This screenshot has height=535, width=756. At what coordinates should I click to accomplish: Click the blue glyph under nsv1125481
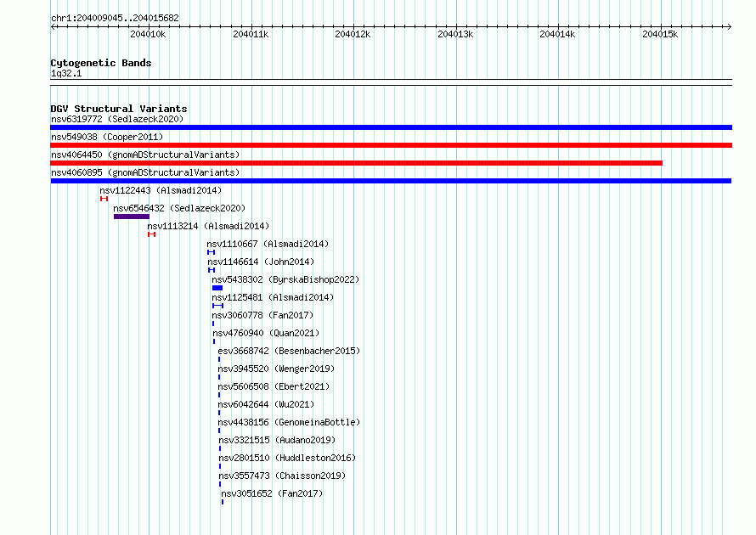click(x=218, y=306)
